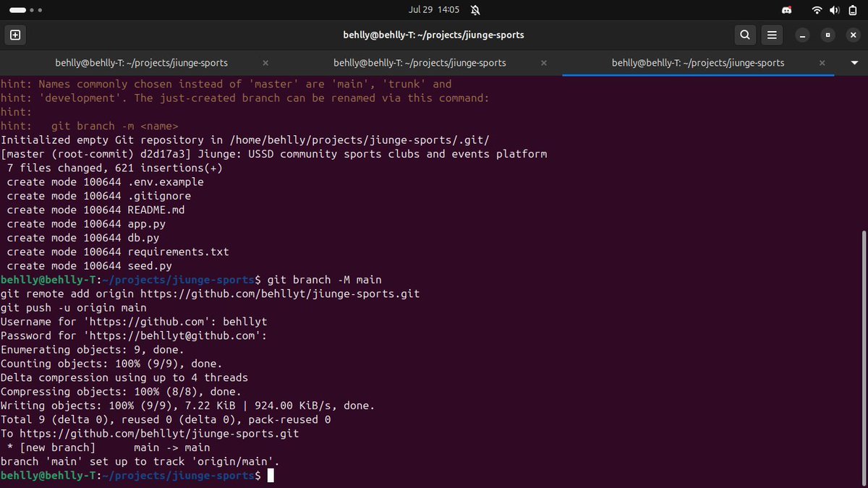Click the "7 files changed, 621 insertions(+)" line
Viewport: 868px width, 488px height.
114,168
